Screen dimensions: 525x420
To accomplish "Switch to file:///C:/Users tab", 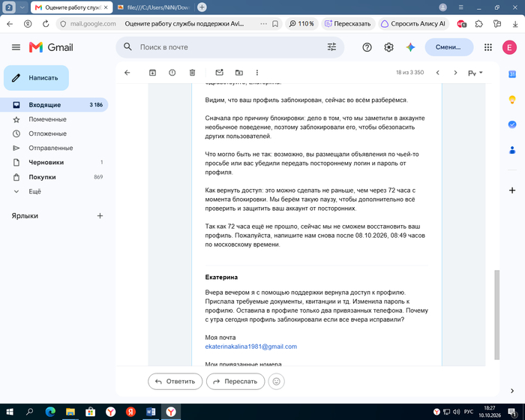I will point(154,7).
